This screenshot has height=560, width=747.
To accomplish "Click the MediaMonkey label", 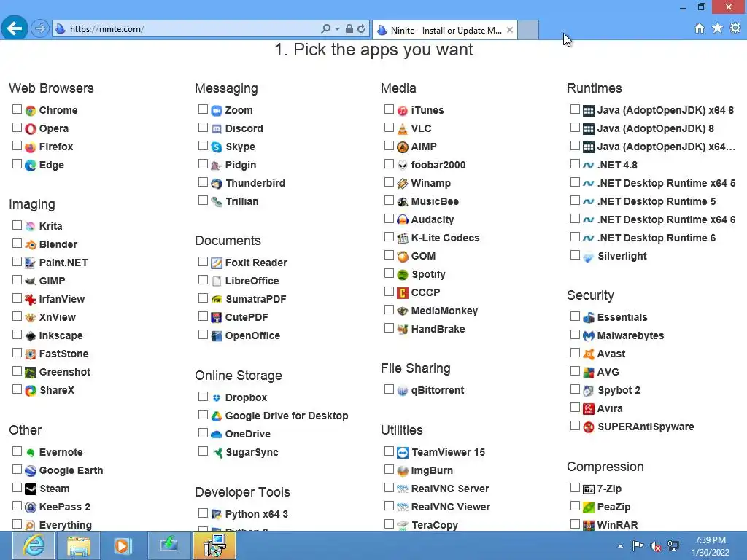I will [x=444, y=311].
